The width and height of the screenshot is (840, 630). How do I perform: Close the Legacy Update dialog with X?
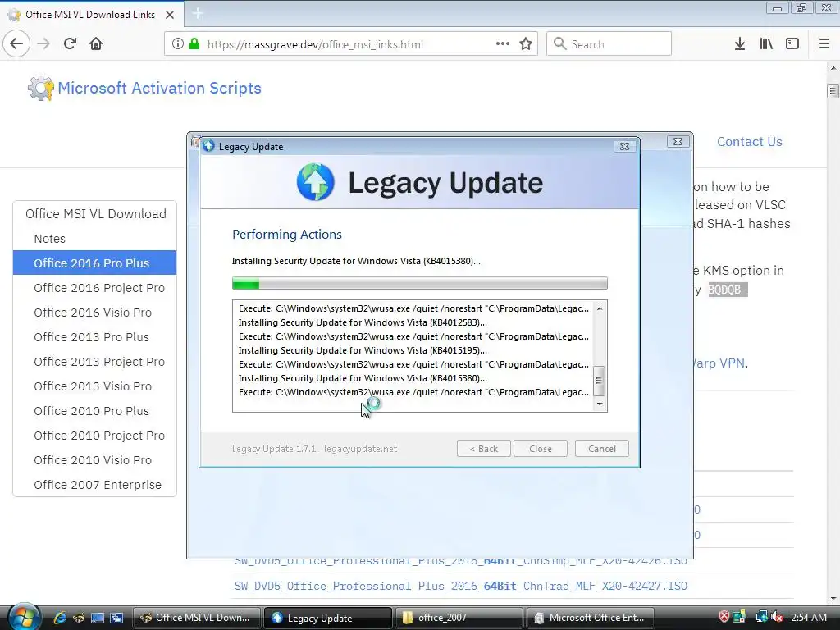click(624, 146)
